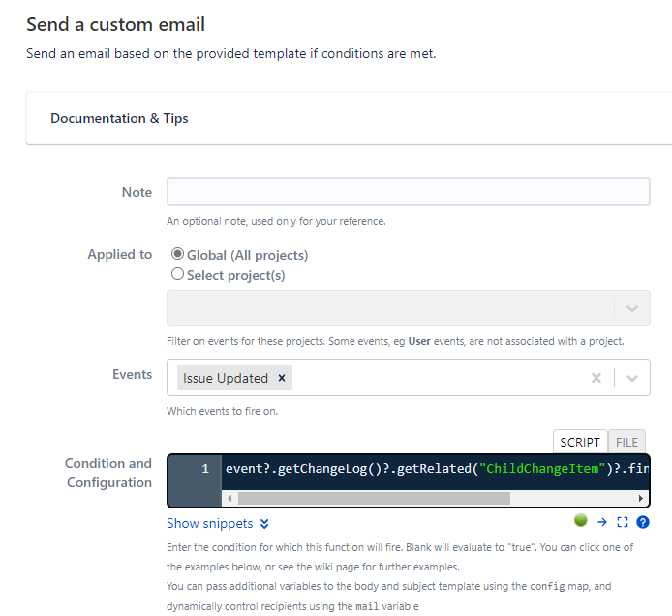Select Global (All projects) radio button

click(177, 254)
